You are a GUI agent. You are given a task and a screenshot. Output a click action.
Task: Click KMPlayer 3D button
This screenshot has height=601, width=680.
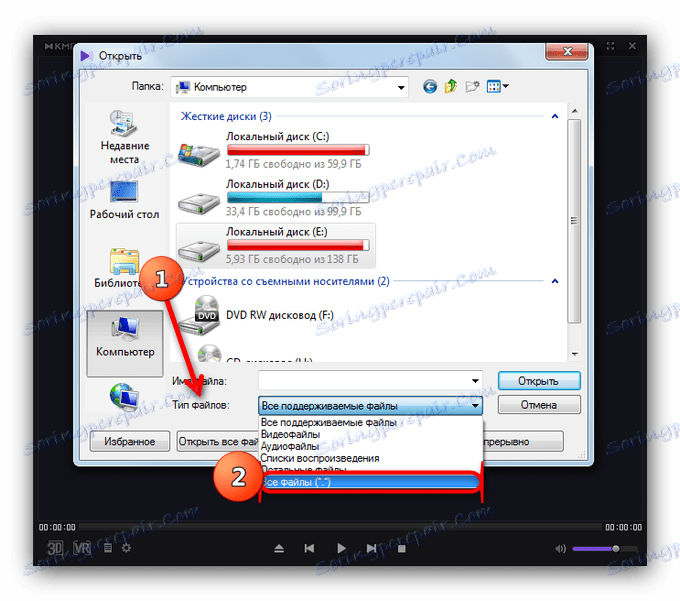[55, 548]
